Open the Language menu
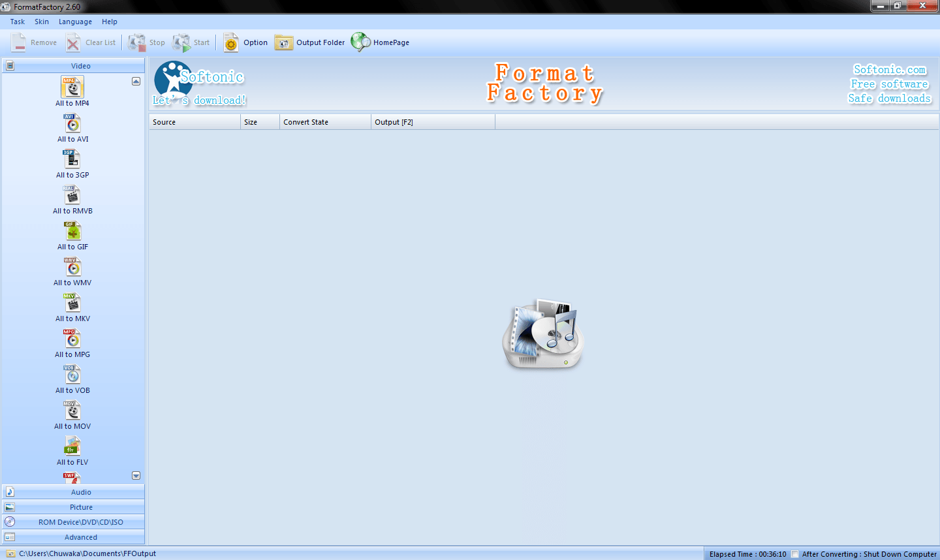The width and height of the screenshot is (940, 560). coord(75,22)
